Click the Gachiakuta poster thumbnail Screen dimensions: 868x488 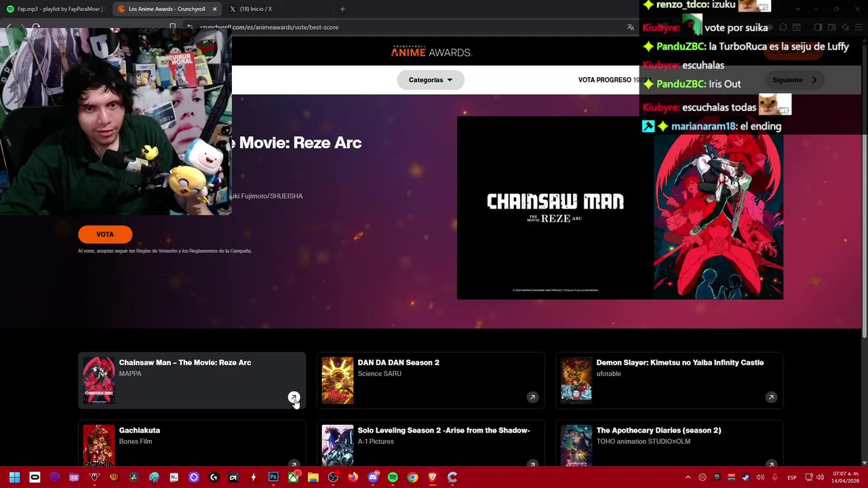[x=99, y=445]
